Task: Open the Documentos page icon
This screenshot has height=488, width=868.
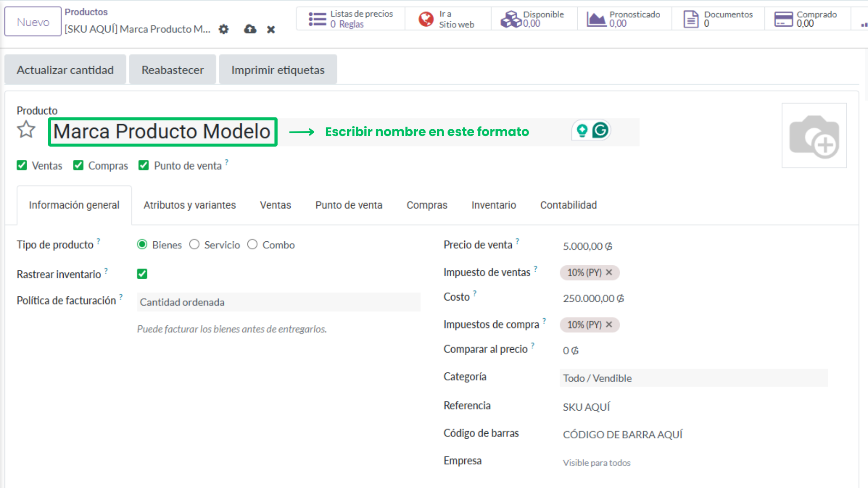Action: point(690,19)
